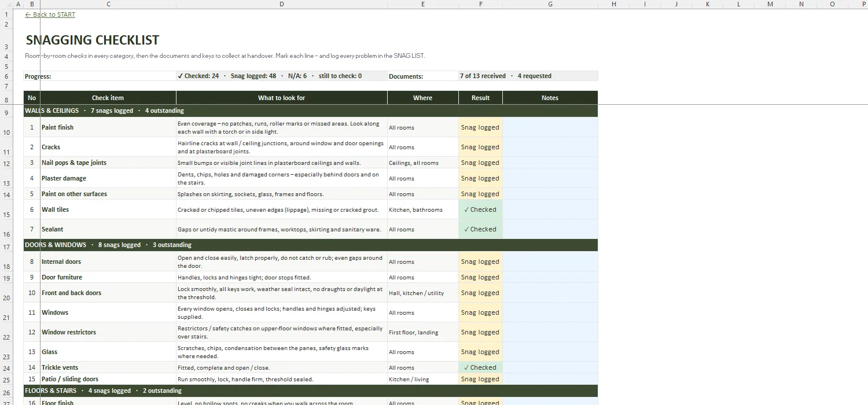Viewport: 868px width, 405px height.
Task: Select the 'Checked: 24' progress summary cell
Action: click(282, 76)
